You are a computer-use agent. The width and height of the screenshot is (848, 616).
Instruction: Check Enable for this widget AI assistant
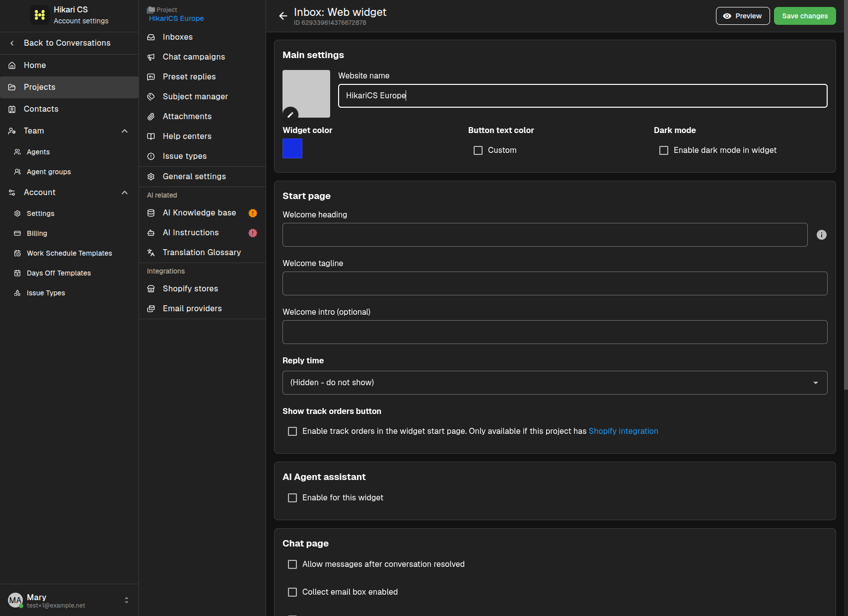tap(292, 498)
